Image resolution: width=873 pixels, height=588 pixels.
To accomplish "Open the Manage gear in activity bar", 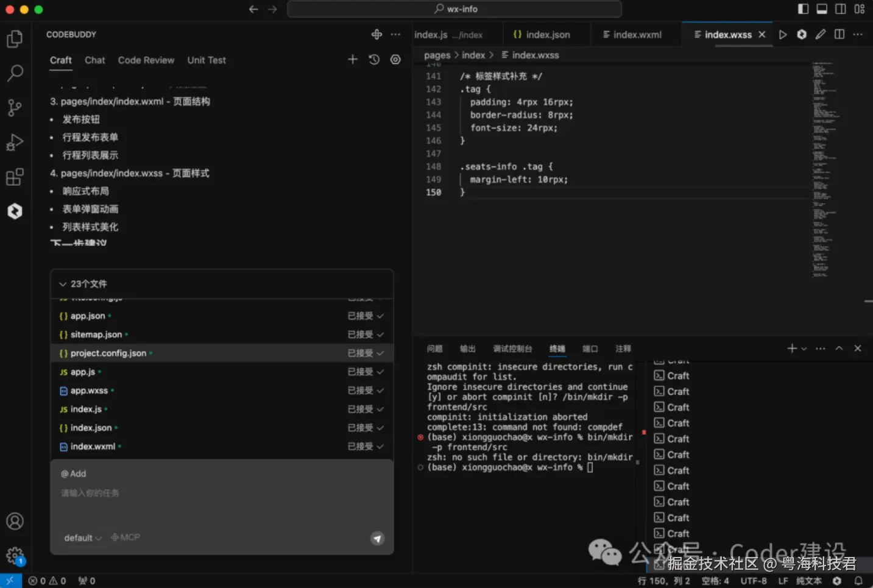I will click(x=15, y=555).
